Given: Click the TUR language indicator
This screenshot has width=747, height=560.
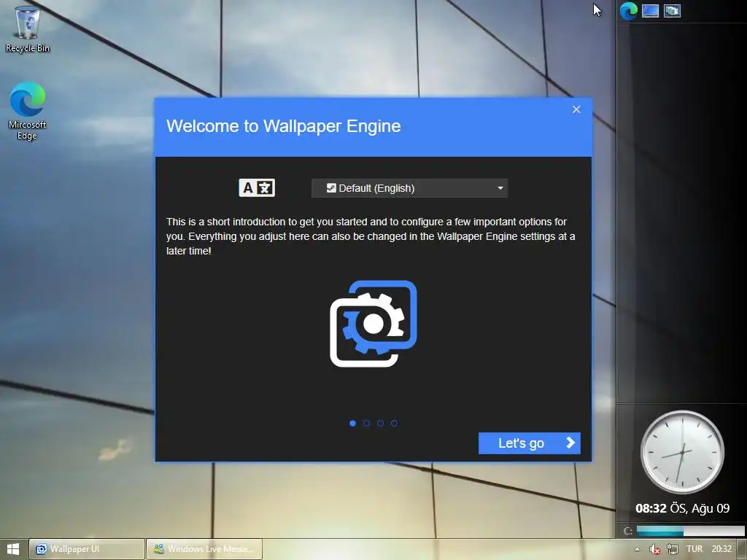Looking at the screenshot, I should click(x=694, y=549).
